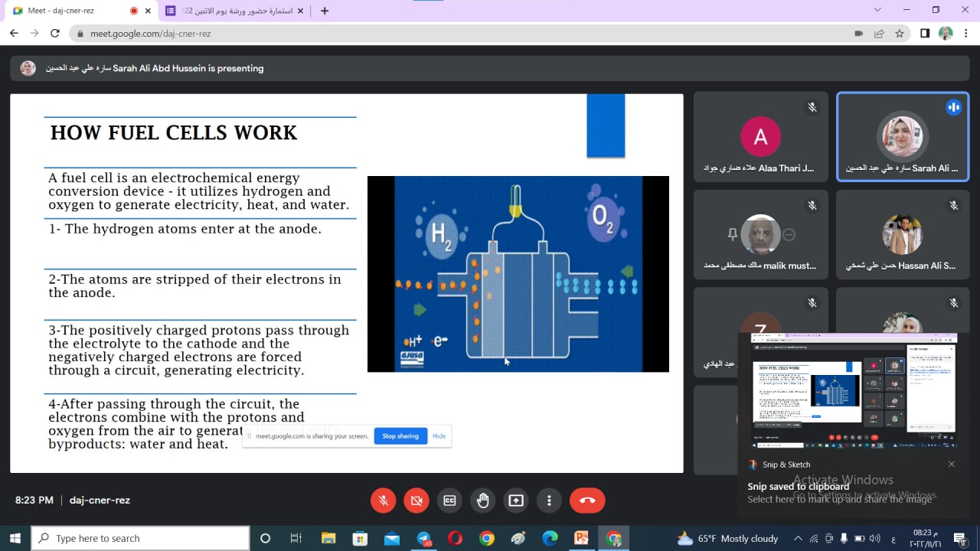Click the meet.google.com address bar
Viewport: 980px width, 551px height.
point(459,34)
